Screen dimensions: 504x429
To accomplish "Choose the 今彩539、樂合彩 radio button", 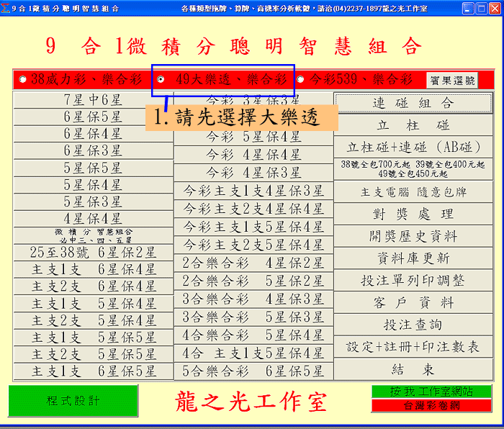I will [301, 79].
